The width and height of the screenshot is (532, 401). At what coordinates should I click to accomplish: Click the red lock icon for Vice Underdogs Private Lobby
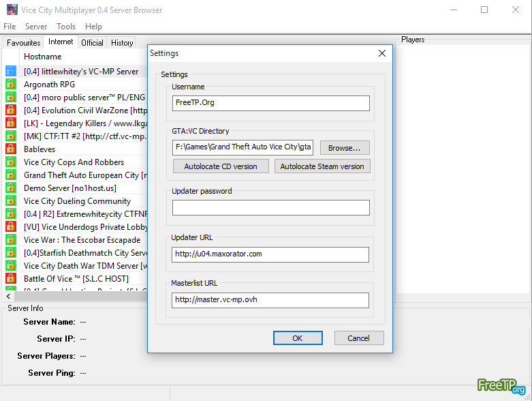10,226
